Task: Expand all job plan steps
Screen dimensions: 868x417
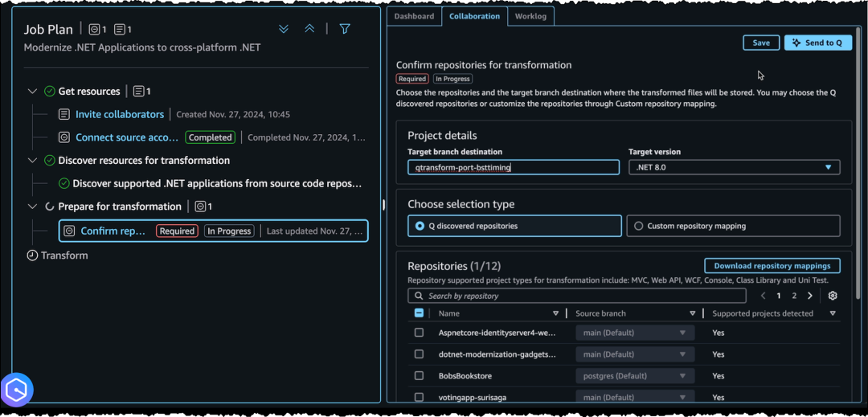Action: point(284,29)
